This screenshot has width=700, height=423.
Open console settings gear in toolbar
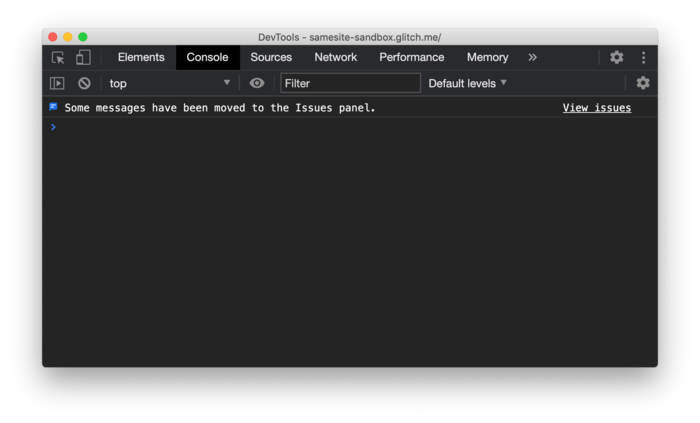[x=643, y=83]
